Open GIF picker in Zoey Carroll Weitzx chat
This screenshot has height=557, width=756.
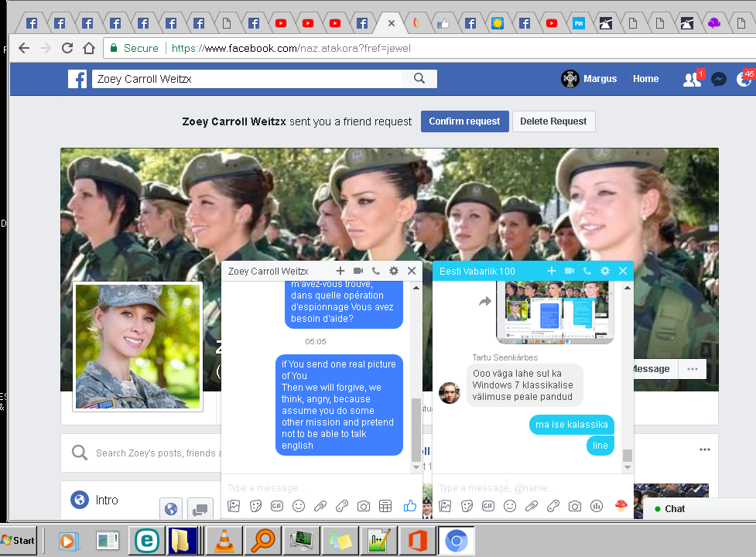(x=277, y=506)
